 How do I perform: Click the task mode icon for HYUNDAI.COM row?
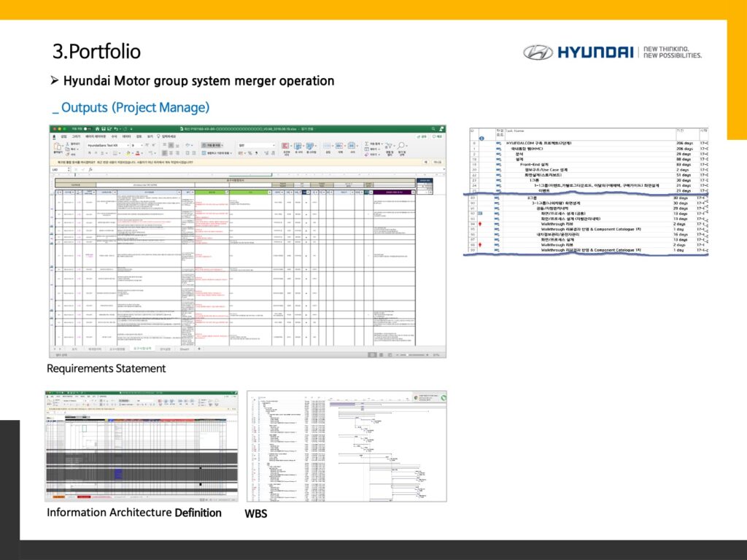point(500,143)
